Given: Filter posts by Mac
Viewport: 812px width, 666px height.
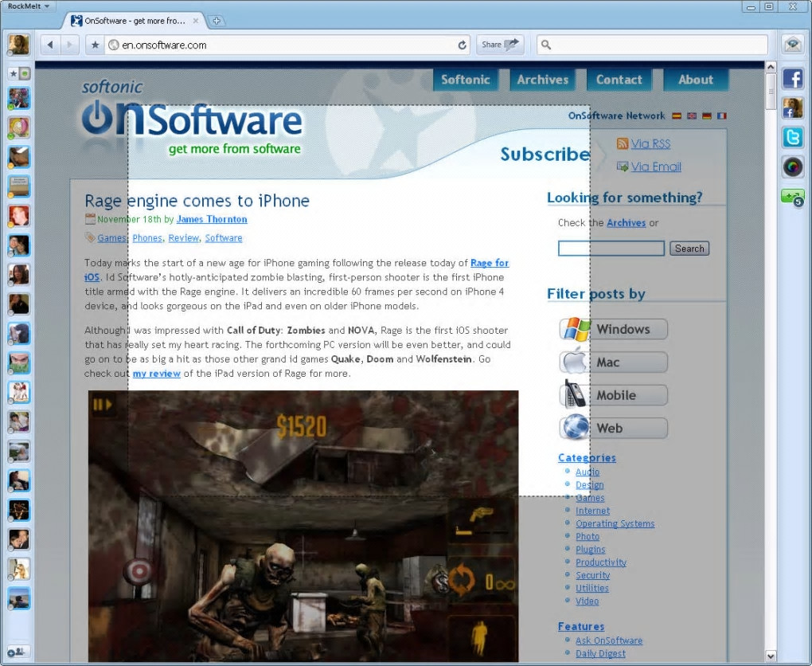Looking at the screenshot, I should pyautogui.click(x=614, y=362).
